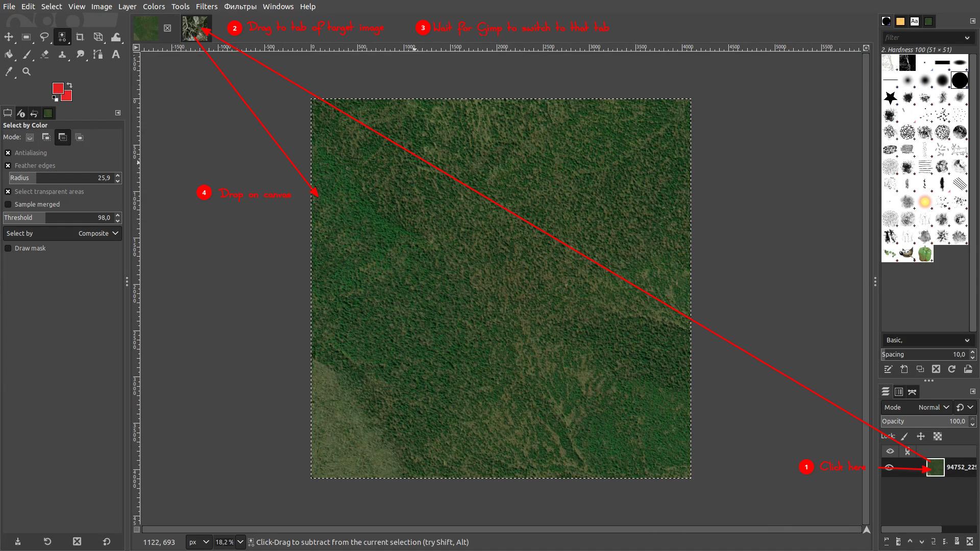Enable the Draw mask checkbox
This screenshot has width=980, height=551.
click(8, 248)
